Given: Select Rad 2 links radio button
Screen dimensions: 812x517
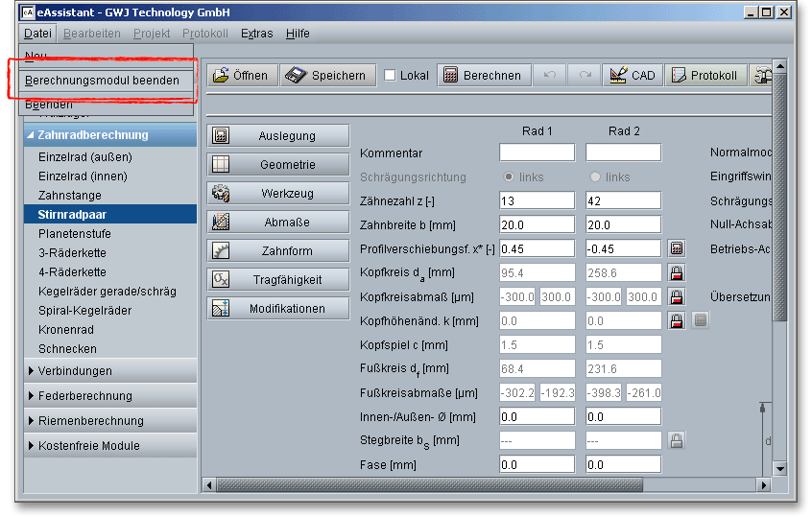Looking at the screenshot, I should (596, 177).
